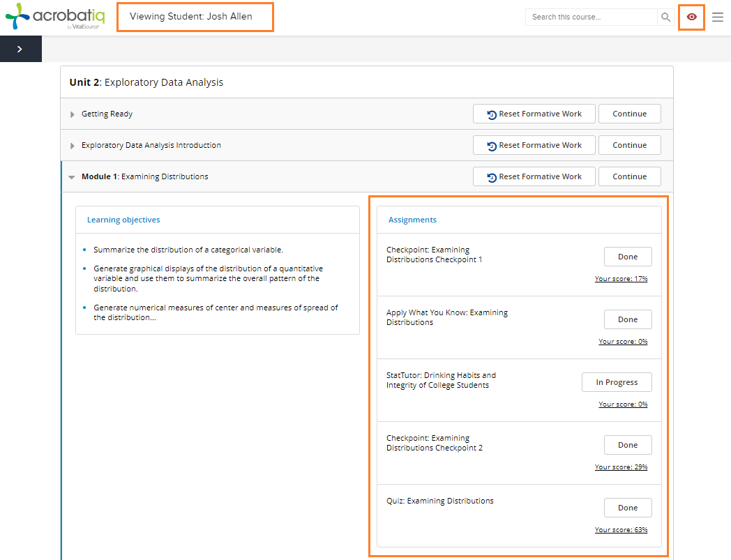The width and height of the screenshot is (731, 560).
Task: Click the Checkpoint 1 assignment title
Action: [434, 255]
